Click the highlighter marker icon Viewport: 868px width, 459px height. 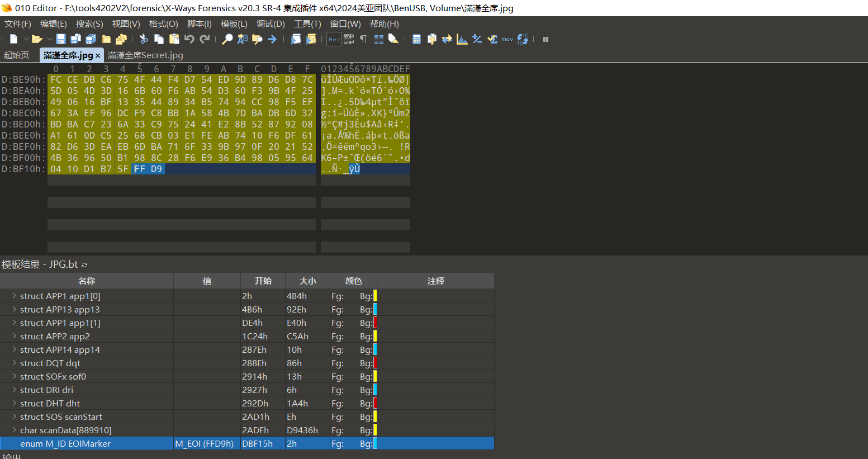tap(393, 39)
